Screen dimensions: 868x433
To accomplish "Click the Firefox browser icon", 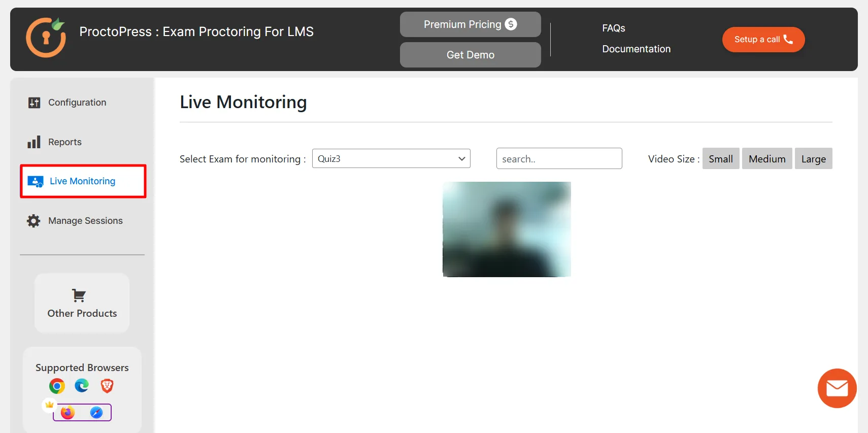I will tap(68, 413).
